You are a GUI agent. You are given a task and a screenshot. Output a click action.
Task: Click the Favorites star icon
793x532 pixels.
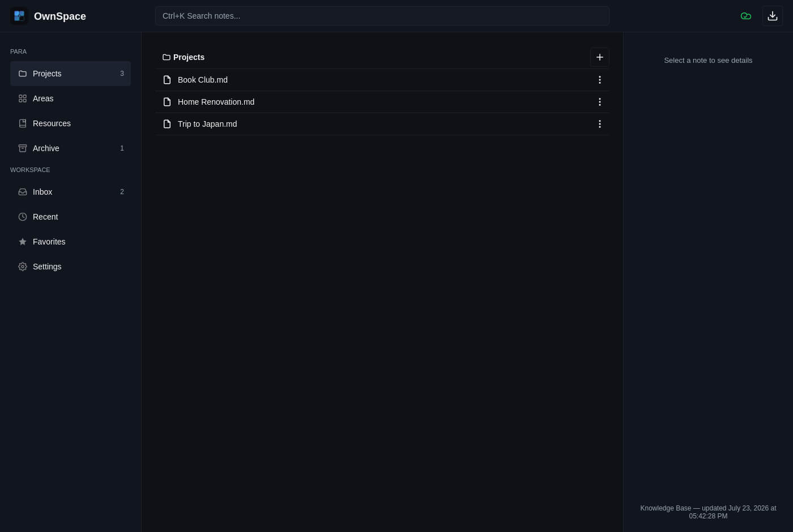(x=23, y=242)
